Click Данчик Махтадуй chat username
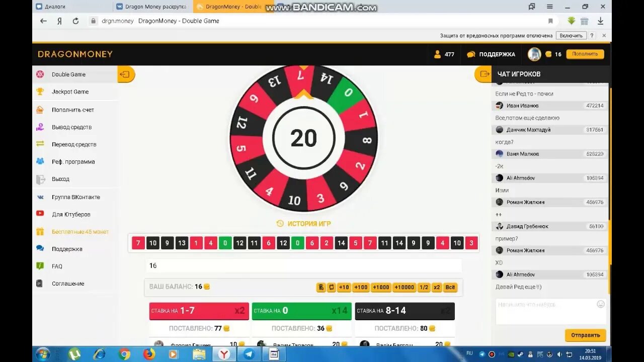This screenshot has width=644, height=362. point(529,130)
